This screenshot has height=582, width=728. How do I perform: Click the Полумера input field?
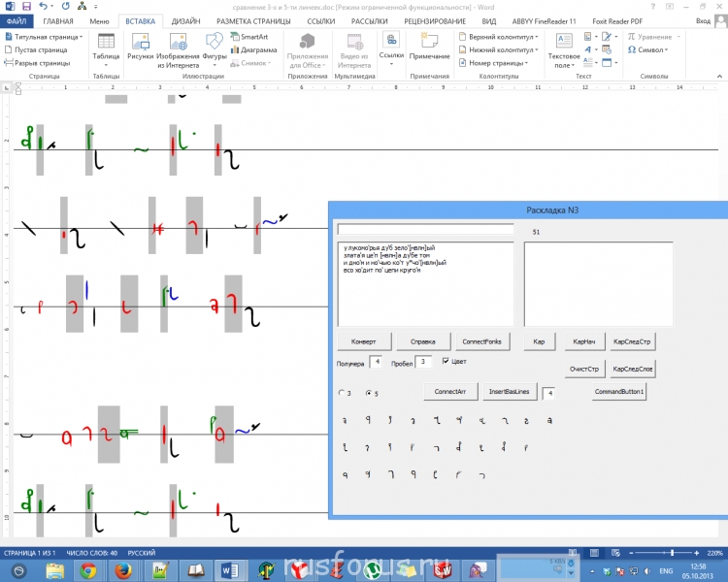[376, 362]
